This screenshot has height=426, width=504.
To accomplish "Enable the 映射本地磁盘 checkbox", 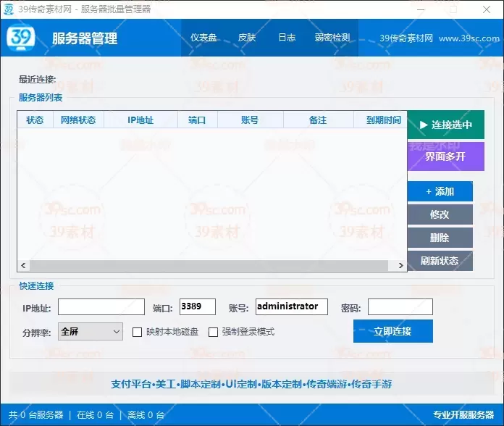I will (138, 332).
